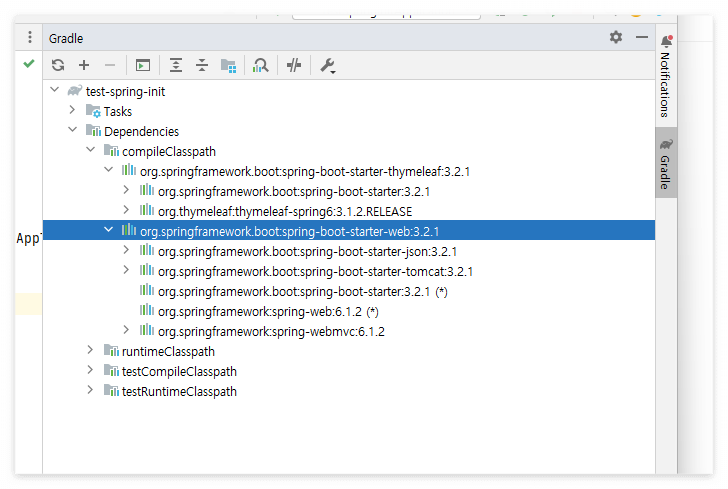Screen dimensions: 728x489
Task: Toggle Group Modules folder icon
Action: (x=228, y=65)
